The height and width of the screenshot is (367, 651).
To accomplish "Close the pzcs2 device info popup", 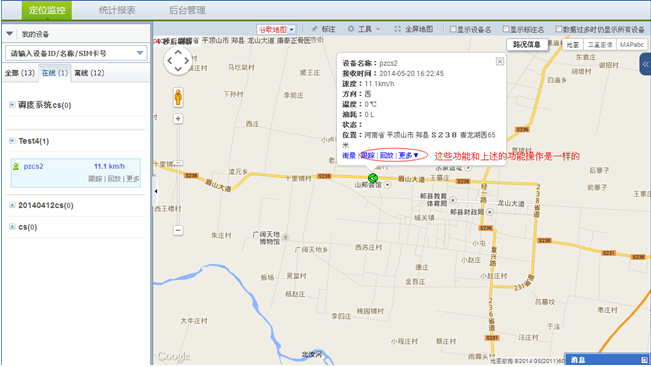I will coord(500,61).
